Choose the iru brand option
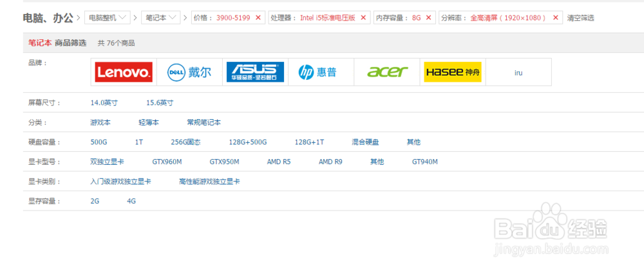Screen dimensions: 644x271 (x=518, y=72)
